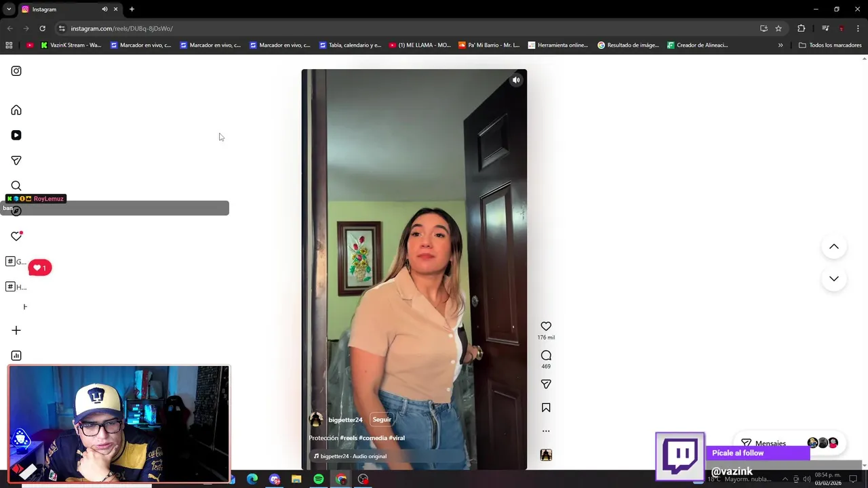Viewport: 868px width, 488px height.
Task: Open the bigpetter24 profile name
Action: point(345,420)
